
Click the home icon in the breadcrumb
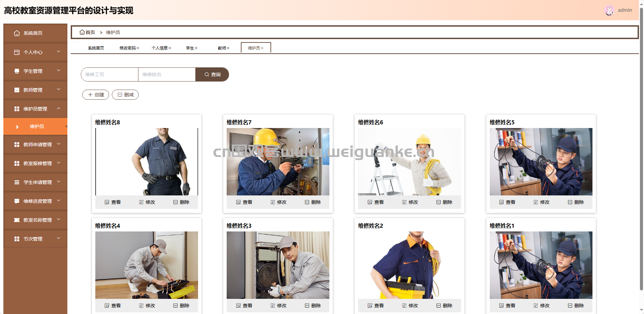tap(82, 32)
